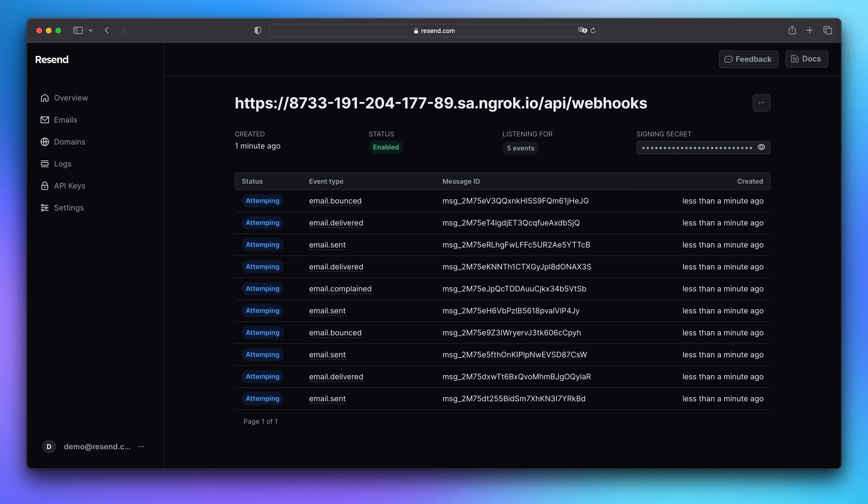Open the webhook options via the ellipsis menu

761,103
